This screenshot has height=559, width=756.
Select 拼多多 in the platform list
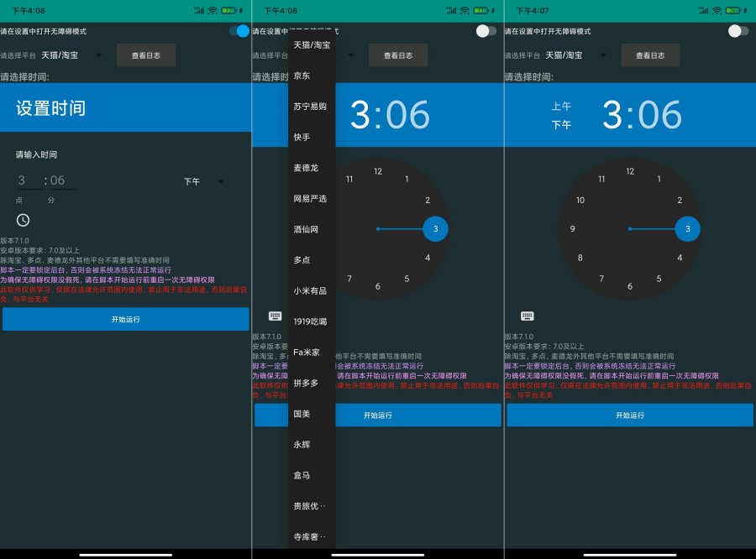pos(306,383)
